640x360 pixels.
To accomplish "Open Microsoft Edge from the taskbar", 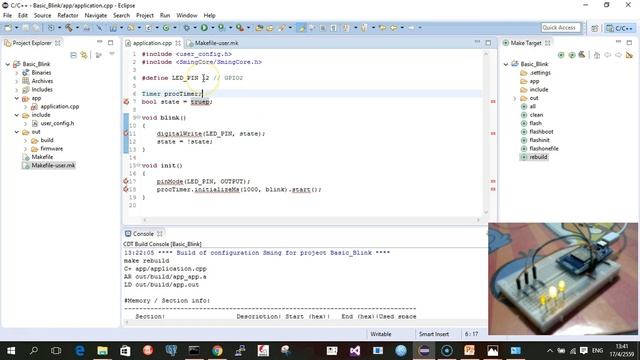I will click(x=80, y=351).
